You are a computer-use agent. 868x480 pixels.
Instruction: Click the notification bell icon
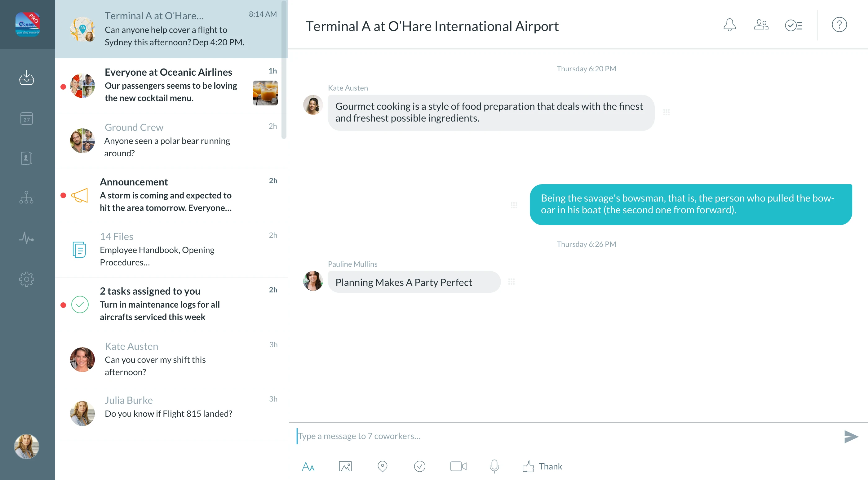(x=729, y=25)
